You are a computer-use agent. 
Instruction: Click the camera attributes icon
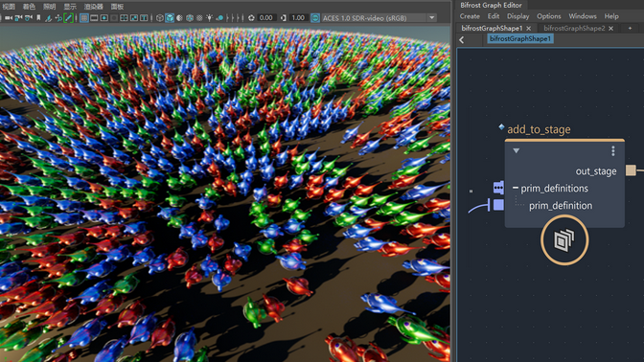pos(29,18)
